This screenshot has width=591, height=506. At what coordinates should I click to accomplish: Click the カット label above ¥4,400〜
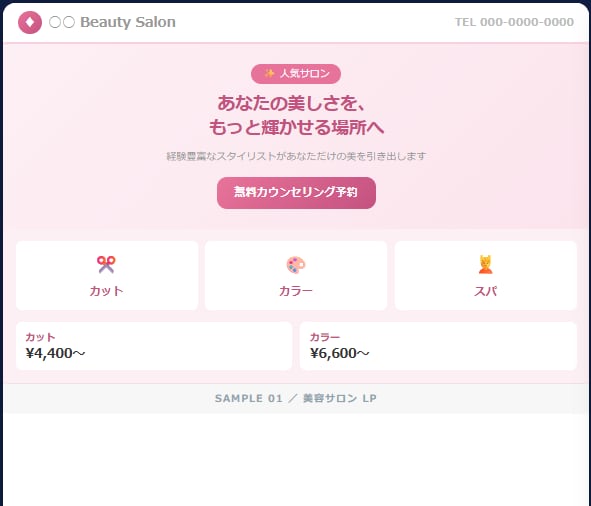40,337
